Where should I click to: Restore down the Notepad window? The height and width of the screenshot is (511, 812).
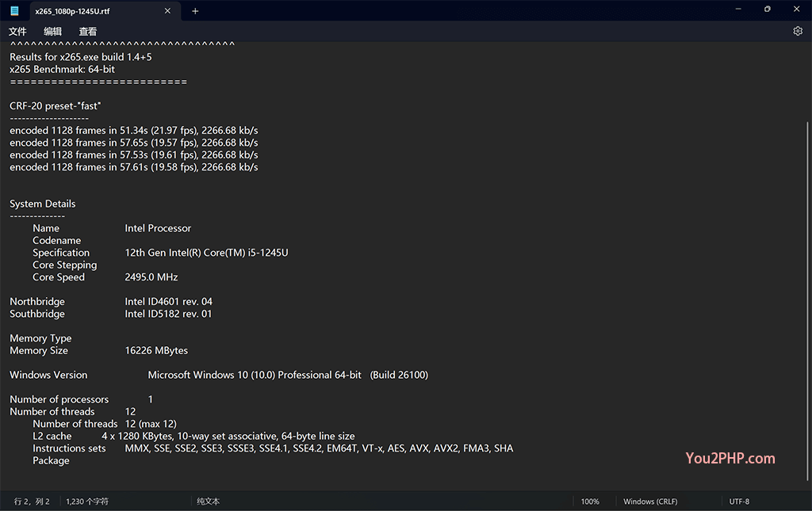coord(768,10)
